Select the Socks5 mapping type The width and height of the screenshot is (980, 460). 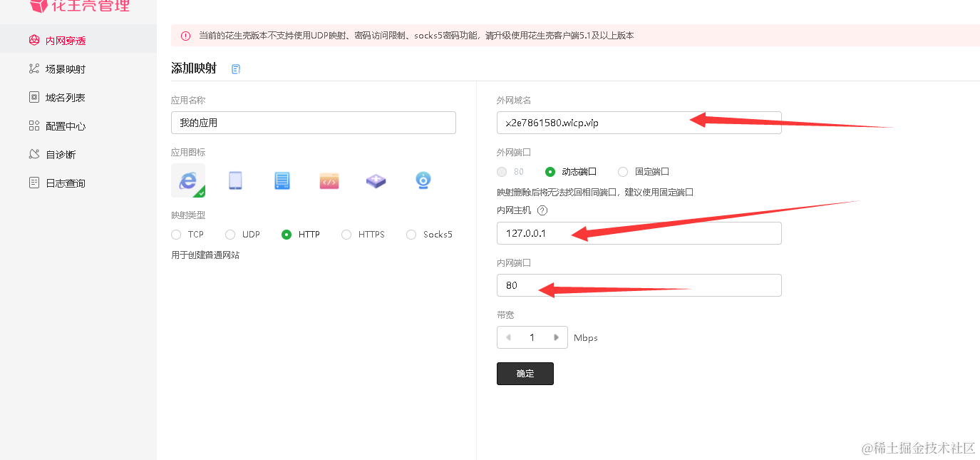(411, 234)
